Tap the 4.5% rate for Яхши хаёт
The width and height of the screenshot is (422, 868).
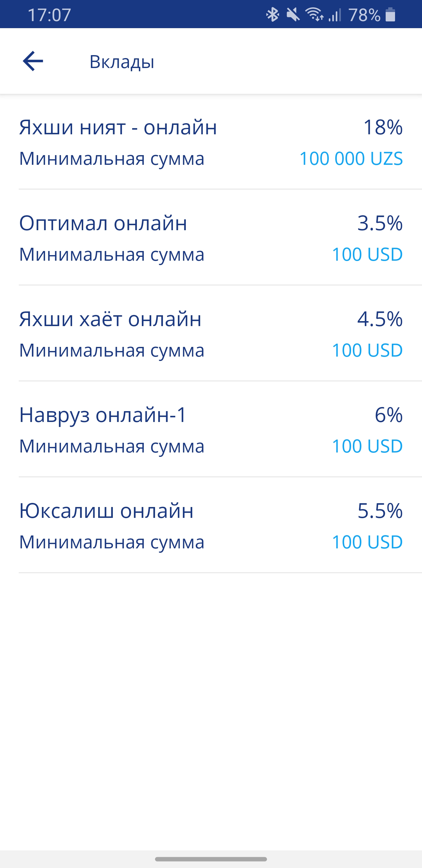(380, 319)
